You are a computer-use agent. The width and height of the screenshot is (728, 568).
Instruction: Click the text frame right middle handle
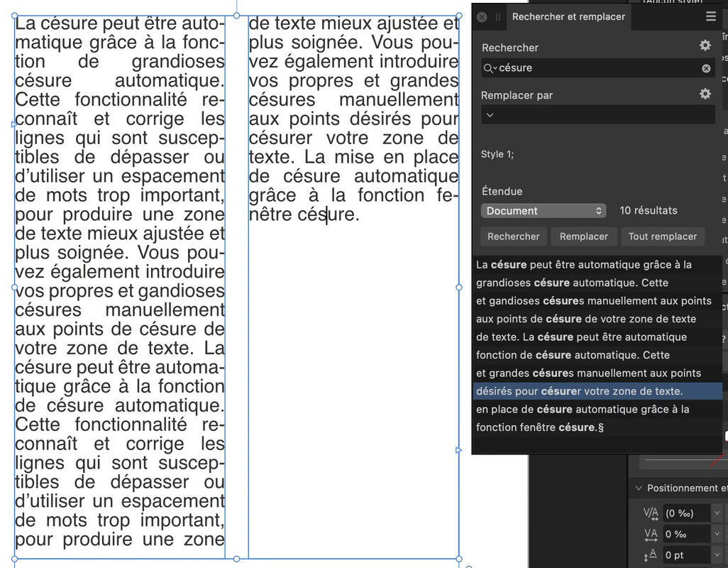click(x=459, y=288)
